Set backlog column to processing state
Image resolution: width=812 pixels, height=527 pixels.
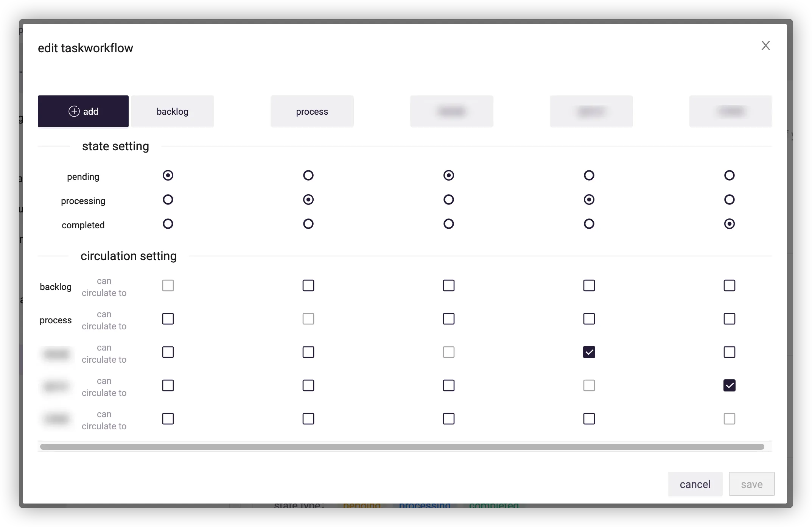[x=168, y=200]
